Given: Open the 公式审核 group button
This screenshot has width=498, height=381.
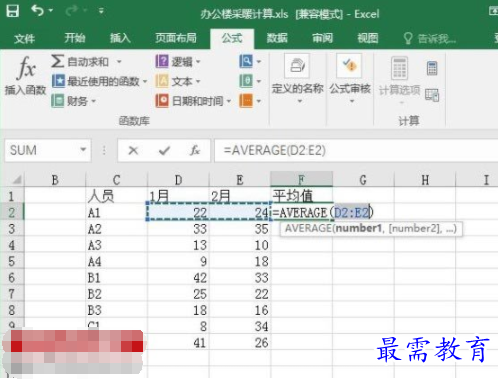Looking at the screenshot, I should click(350, 79).
